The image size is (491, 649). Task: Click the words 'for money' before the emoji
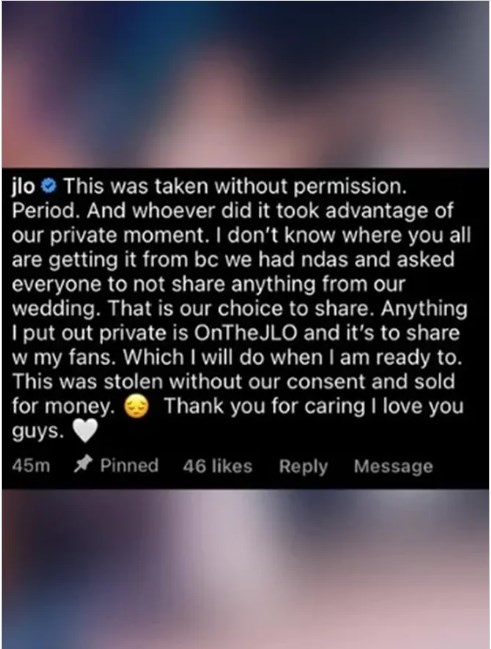(x=63, y=407)
